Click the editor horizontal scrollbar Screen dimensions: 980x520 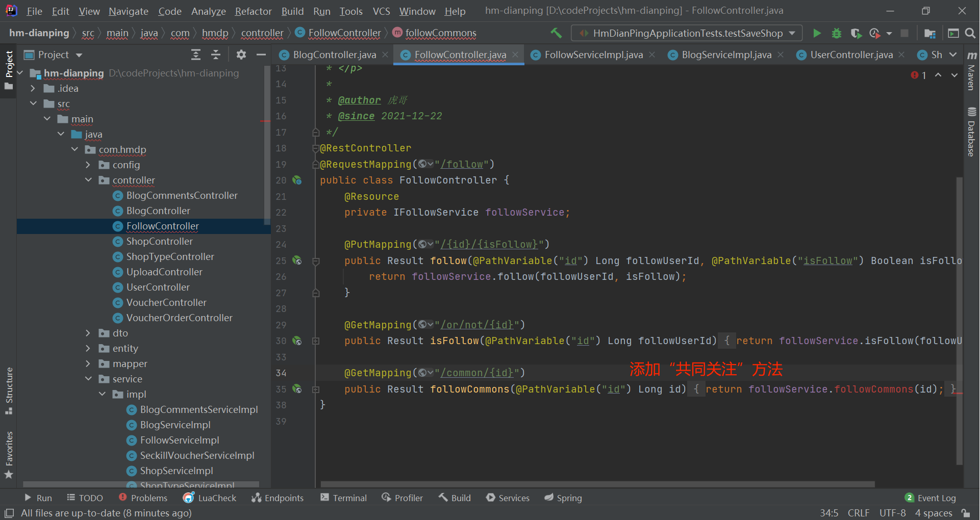597,484
